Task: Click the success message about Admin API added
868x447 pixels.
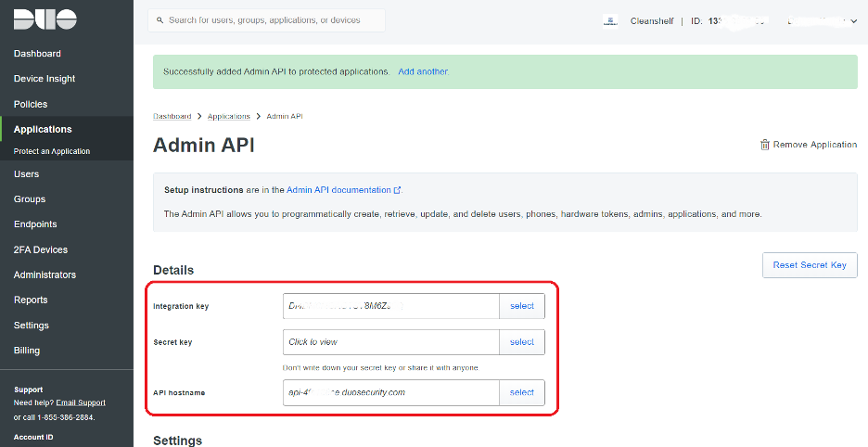Action: click(x=276, y=71)
